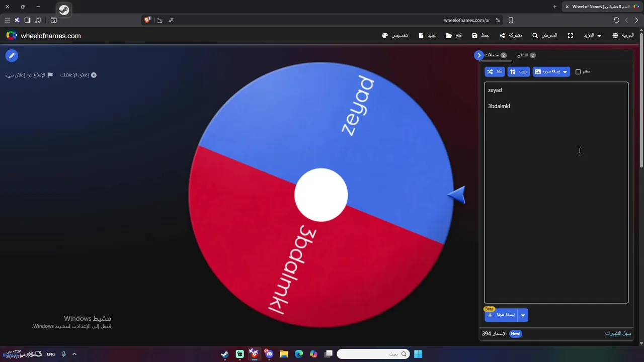The width and height of the screenshot is (644, 362).
Task: Click the Steam overlay icon at top
Action: point(64,10)
